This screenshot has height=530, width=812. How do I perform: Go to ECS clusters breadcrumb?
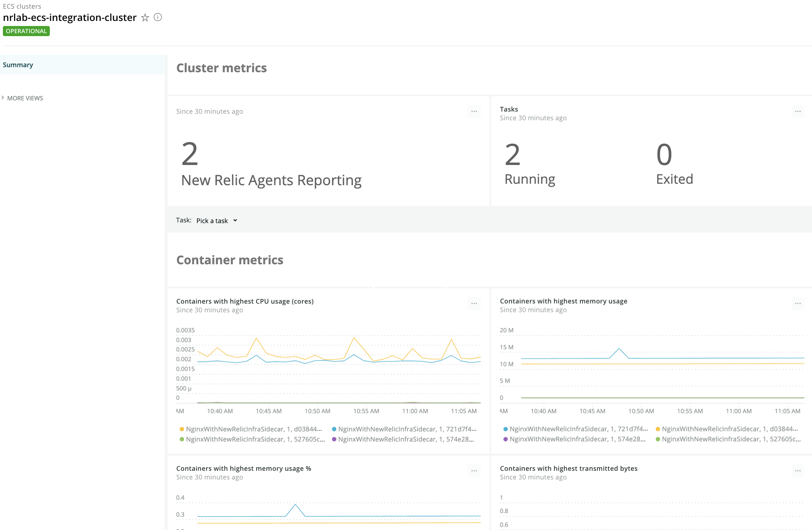[x=22, y=6]
